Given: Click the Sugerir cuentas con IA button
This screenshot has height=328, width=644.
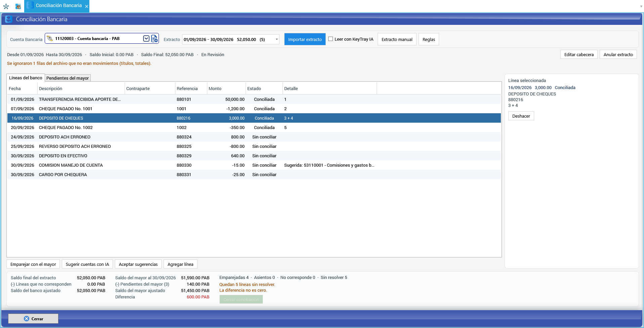Looking at the screenshot, I should tap(87, 264).
